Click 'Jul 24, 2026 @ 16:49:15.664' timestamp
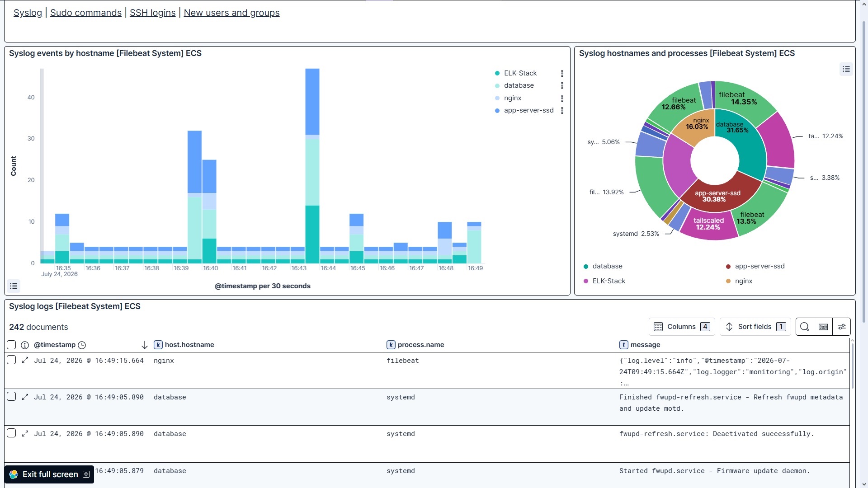The width and height of the screenshot is (868, 488). (x=89, y=361)
